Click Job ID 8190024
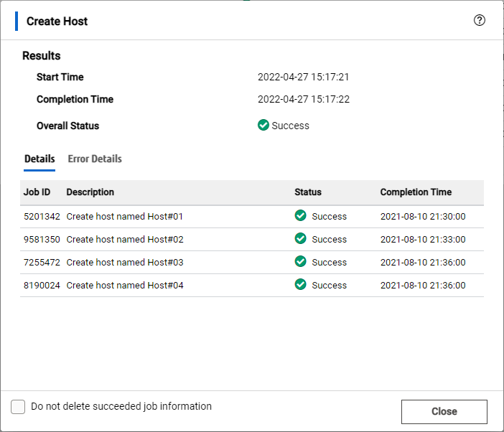504x432 pixels. (x=42, y=285)
